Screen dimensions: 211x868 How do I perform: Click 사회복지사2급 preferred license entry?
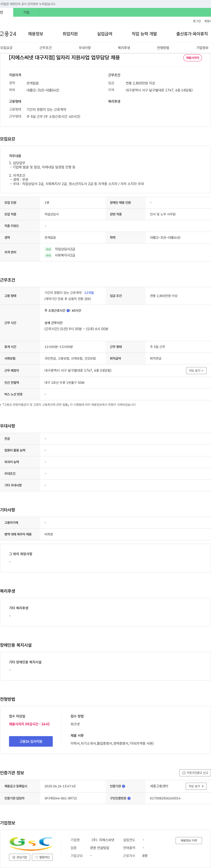[x=65, y=255]
